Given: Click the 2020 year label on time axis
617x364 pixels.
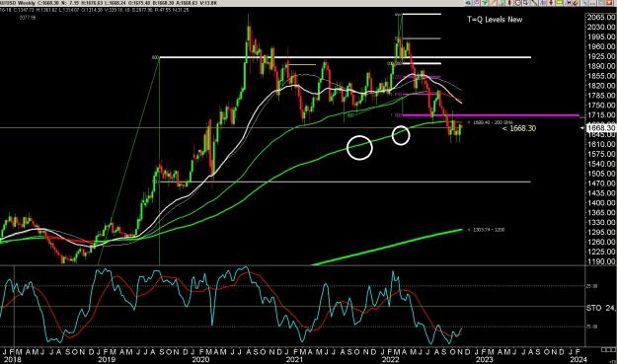Looking at the screenshot, I should 200,360.
